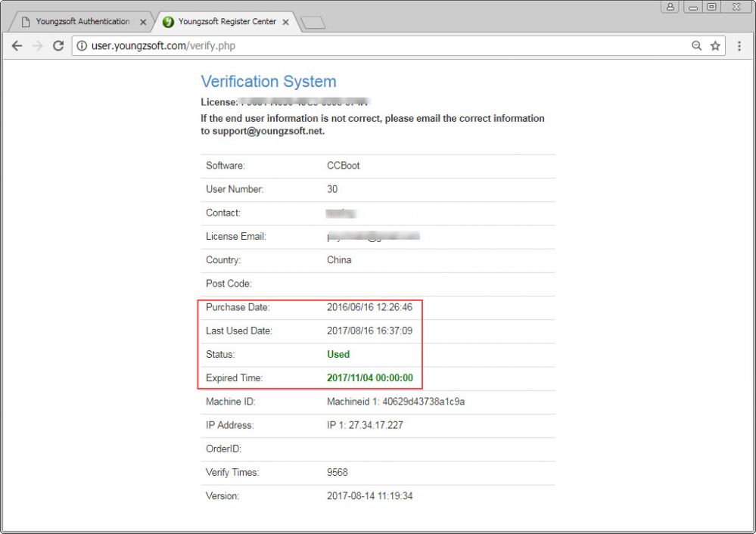Select the CCBoot software value
This screenshot has height=534, width=756.
pyautogui.click(x=344, y=166)
